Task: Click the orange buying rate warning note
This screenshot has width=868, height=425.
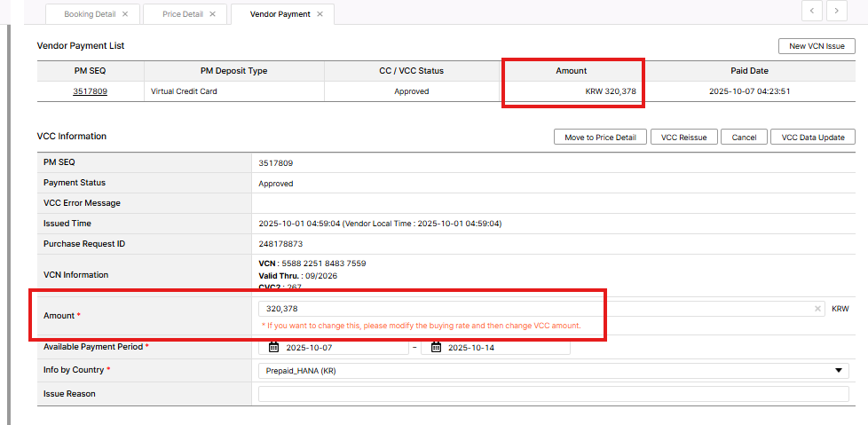Action: pos(422,326)
